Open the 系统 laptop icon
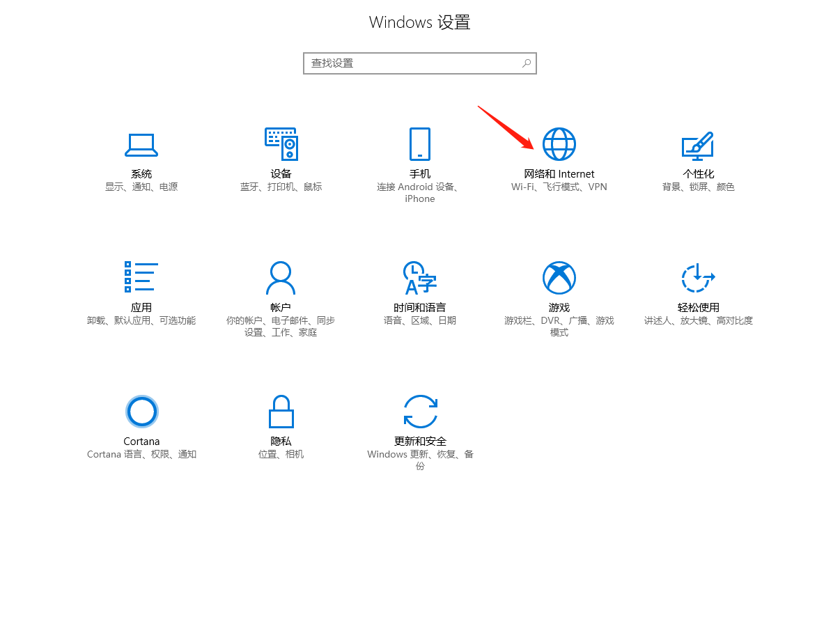 click(141, 144)
